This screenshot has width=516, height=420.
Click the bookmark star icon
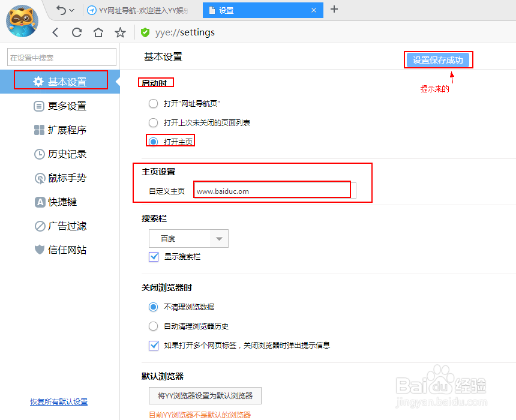point(120,32)
